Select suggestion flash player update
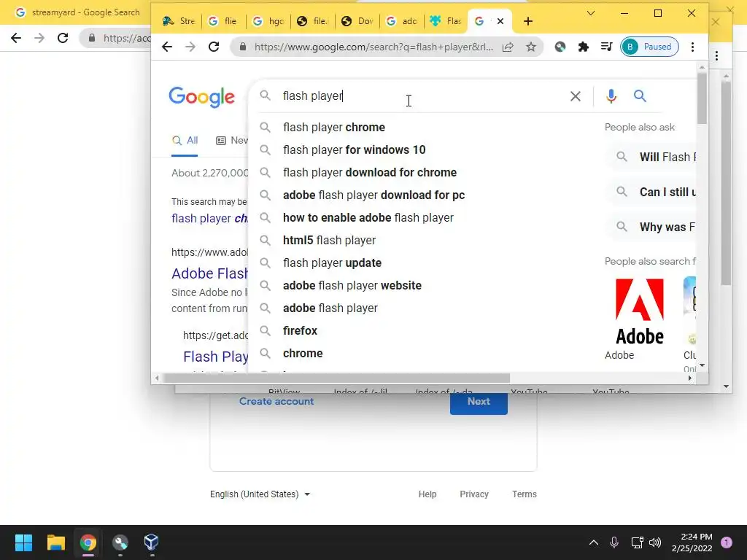 (x=332, y=262)
